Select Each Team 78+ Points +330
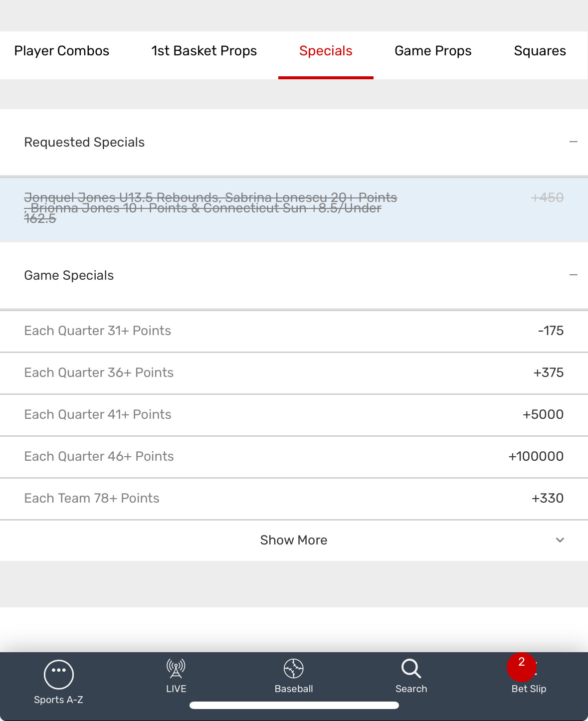Screen dimensions: 588x721 547,498
